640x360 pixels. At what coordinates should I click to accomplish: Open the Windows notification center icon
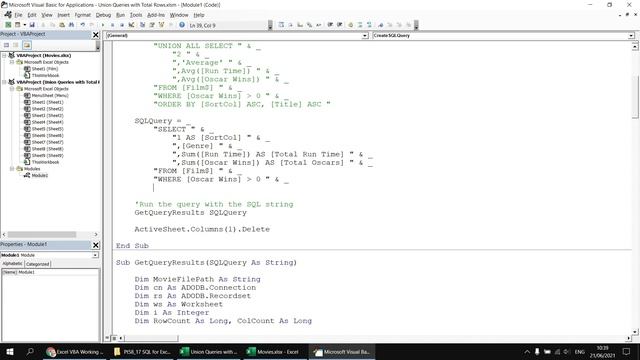pos(627,351)
